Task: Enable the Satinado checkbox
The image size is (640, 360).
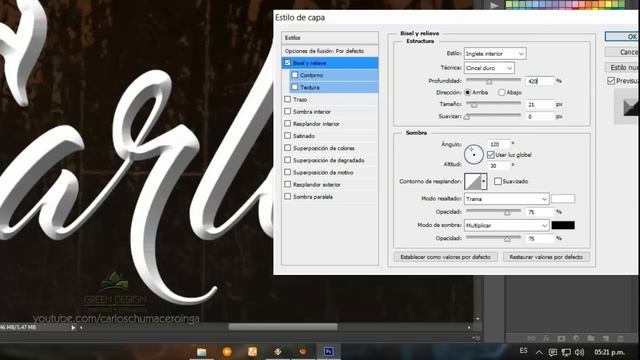Action: point(287,136)
